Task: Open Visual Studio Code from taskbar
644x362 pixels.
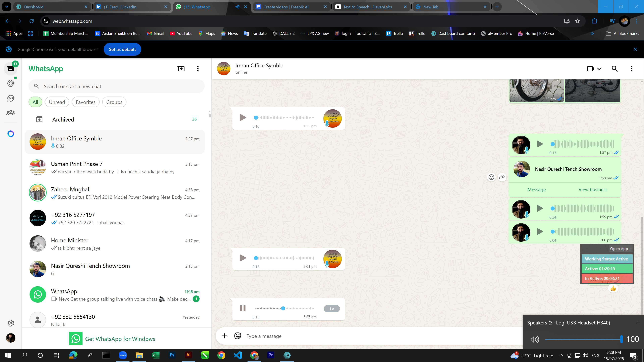Action: tap(238, 355)
